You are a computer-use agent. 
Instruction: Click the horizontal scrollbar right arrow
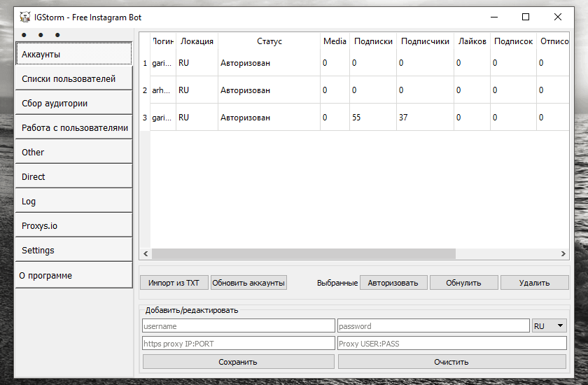point(563,254)
